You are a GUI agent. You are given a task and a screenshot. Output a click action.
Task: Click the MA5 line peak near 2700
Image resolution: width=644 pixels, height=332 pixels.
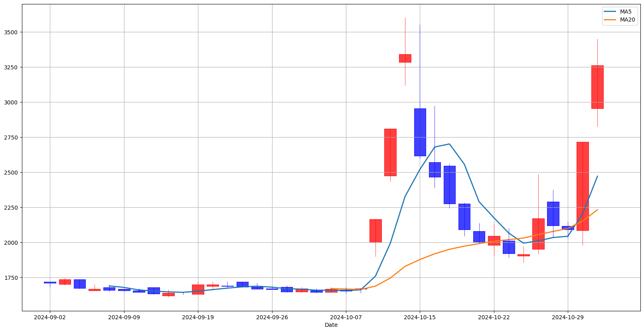point(449,144)
